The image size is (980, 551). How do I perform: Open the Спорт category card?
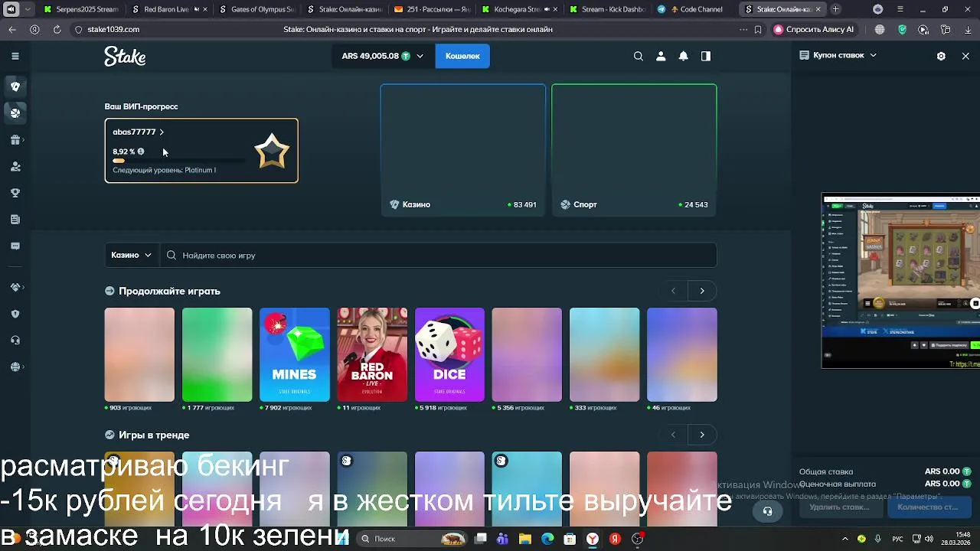(x=634, y=150)
